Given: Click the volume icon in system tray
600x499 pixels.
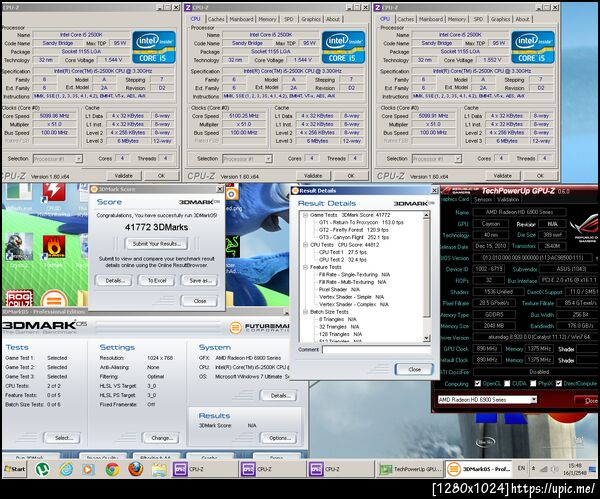Looking at the screenshot, I should (x=554, y=469).
